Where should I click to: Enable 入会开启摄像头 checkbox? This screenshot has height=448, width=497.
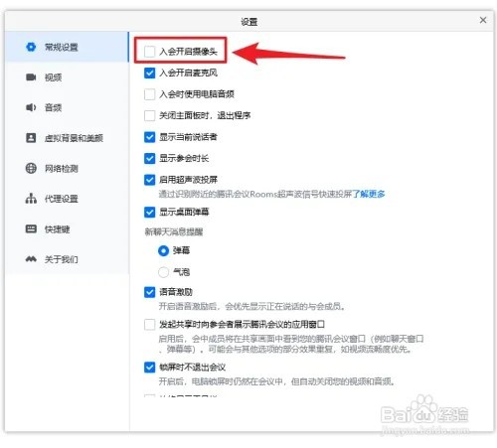click(149, 52)
